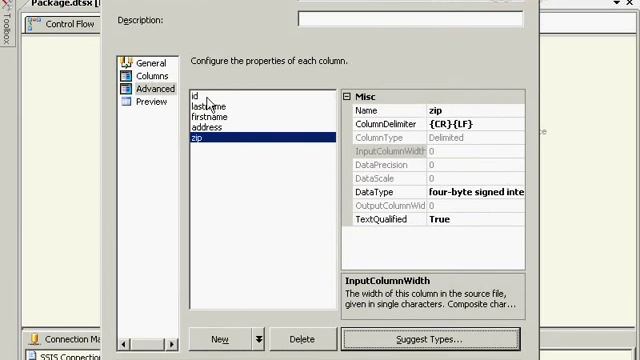
Task: Go to the Advanced page
Action: 156,89
